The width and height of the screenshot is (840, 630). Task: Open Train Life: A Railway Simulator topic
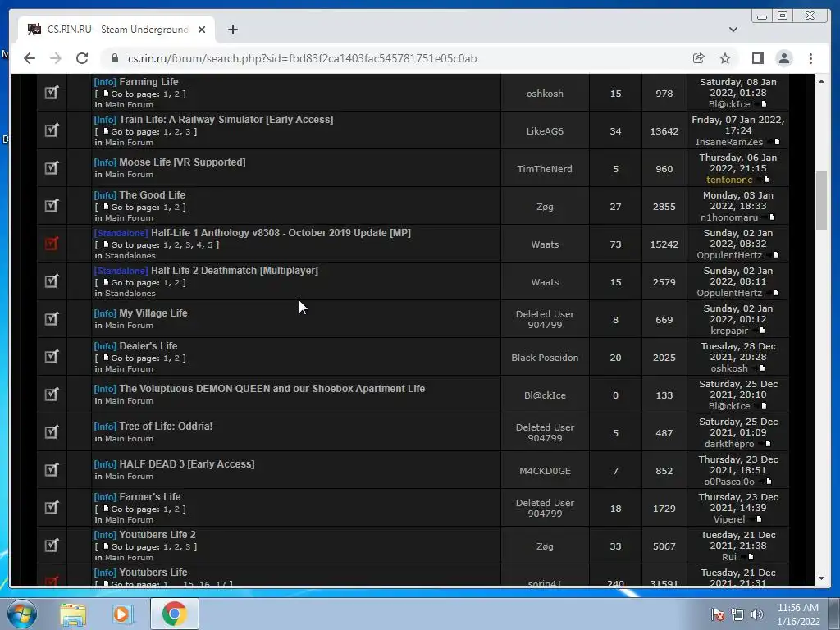[226, 120]
